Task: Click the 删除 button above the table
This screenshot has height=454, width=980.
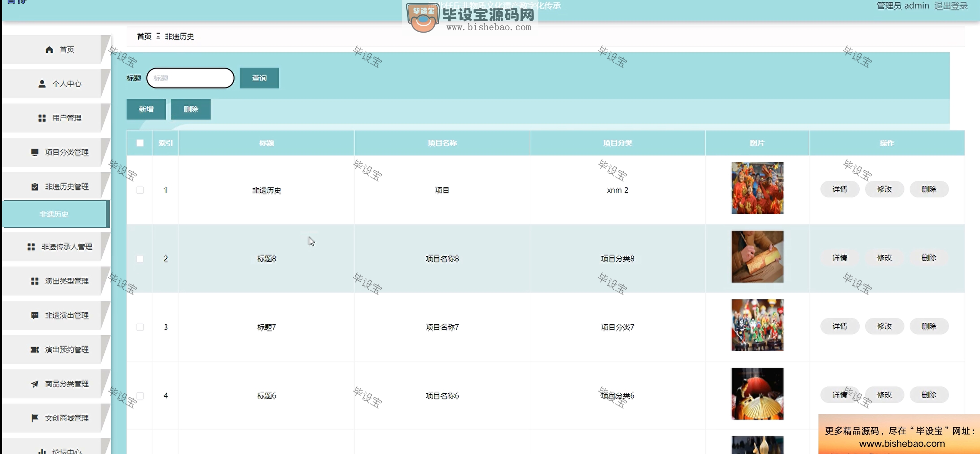Action: pos(191,109)
